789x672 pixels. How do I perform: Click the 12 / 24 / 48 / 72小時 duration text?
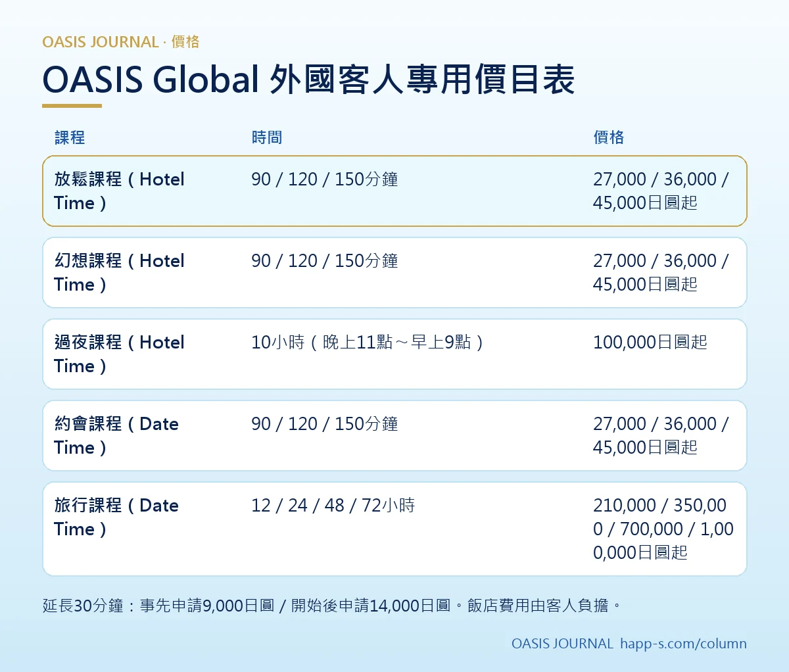point(333,505)
